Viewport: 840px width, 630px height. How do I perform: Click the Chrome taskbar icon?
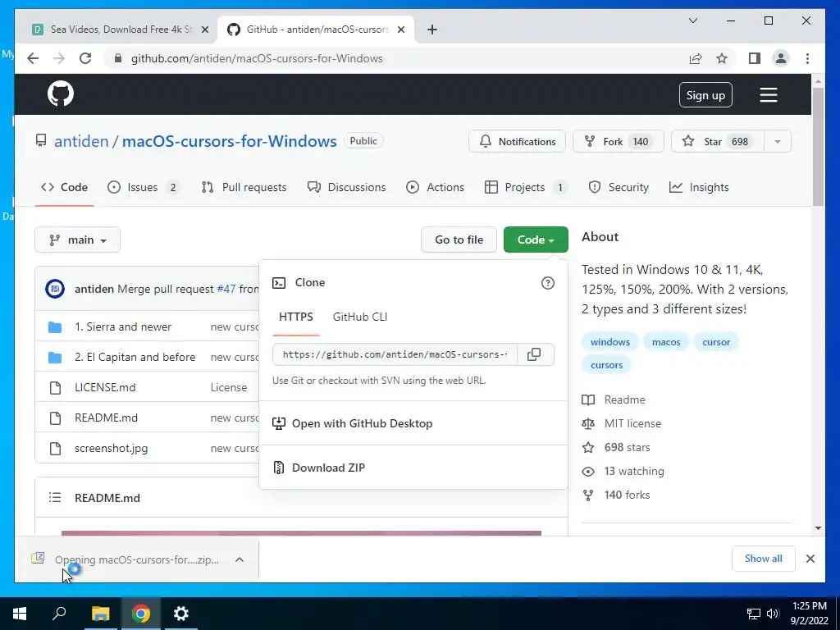click(141, 614)
